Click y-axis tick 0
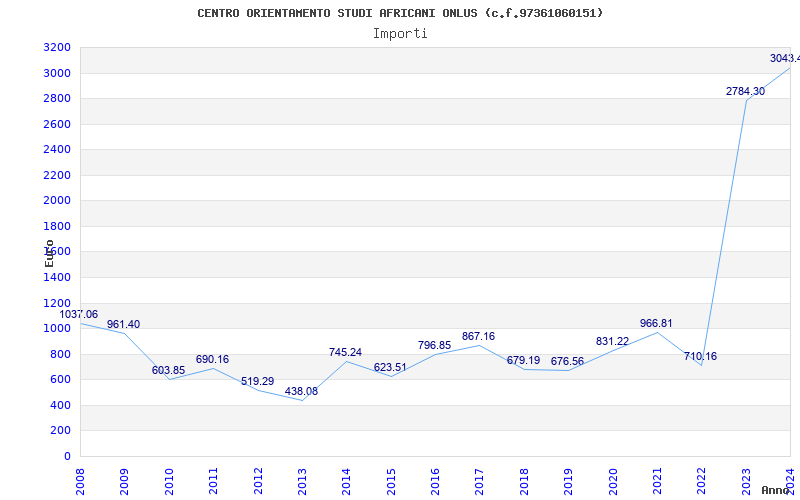Screen dimensions: 800x500 point(67,456)
